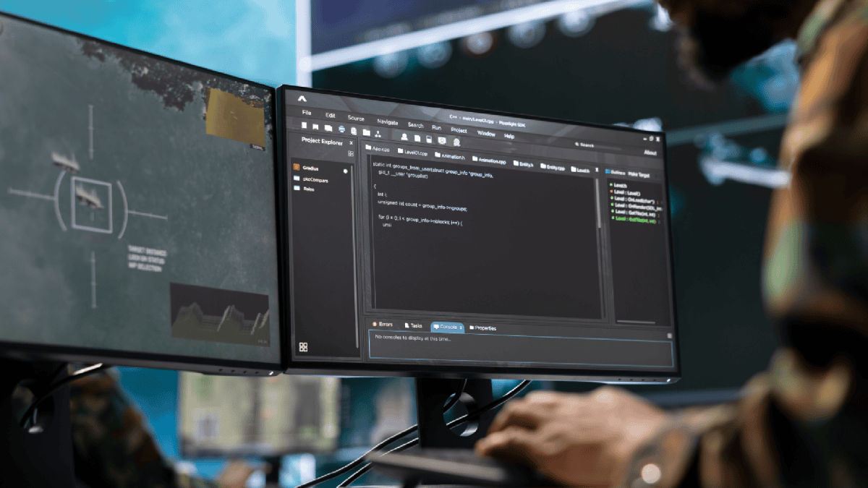The width and height of the screenshot is (868, 488).
Task: Click the grid layout icon under Project Explorer header
Action: click(x=351, y=154)
